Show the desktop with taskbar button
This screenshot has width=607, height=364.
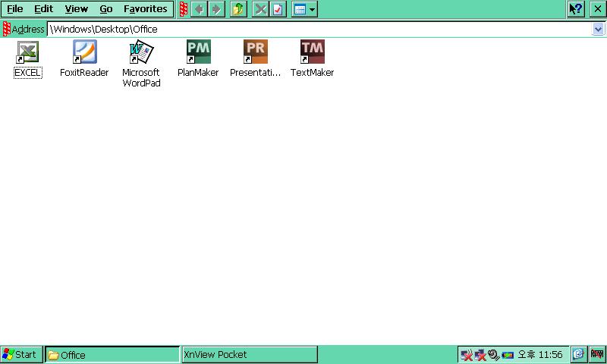(578, 354)
